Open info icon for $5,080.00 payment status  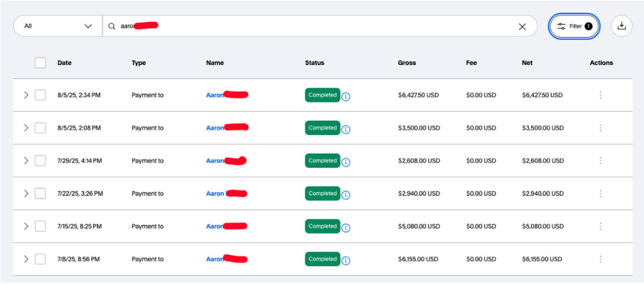pyautogui.click(x=346, y=228)
